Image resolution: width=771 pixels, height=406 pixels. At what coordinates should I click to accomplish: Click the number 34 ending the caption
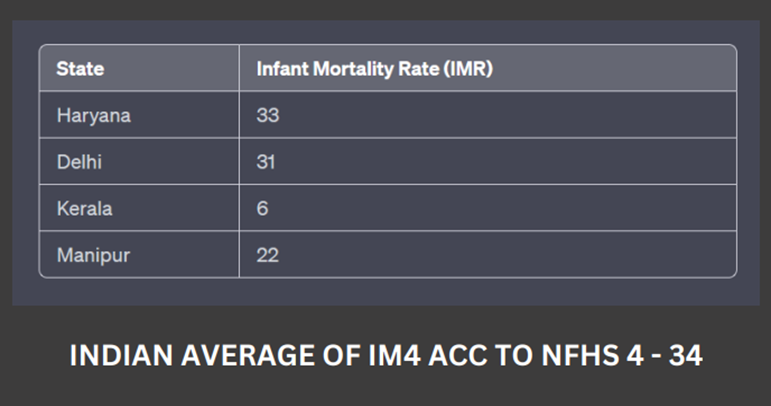tap(683, 357)
